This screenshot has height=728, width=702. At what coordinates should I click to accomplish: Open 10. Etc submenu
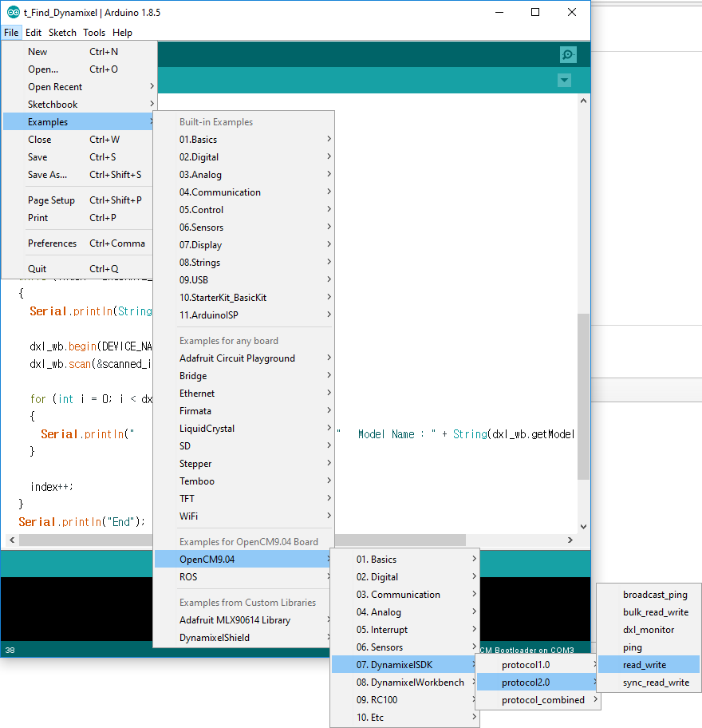404,718
